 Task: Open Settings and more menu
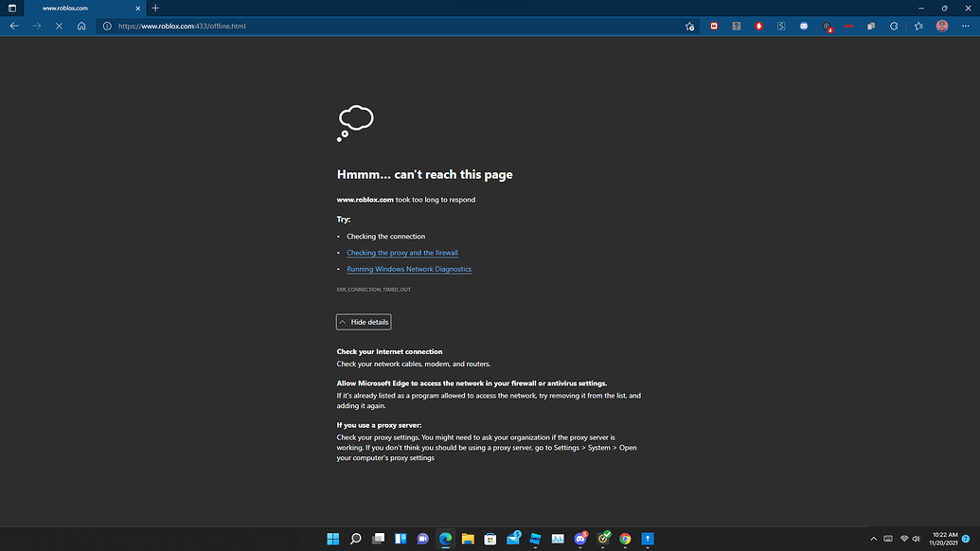coord(965,27)
